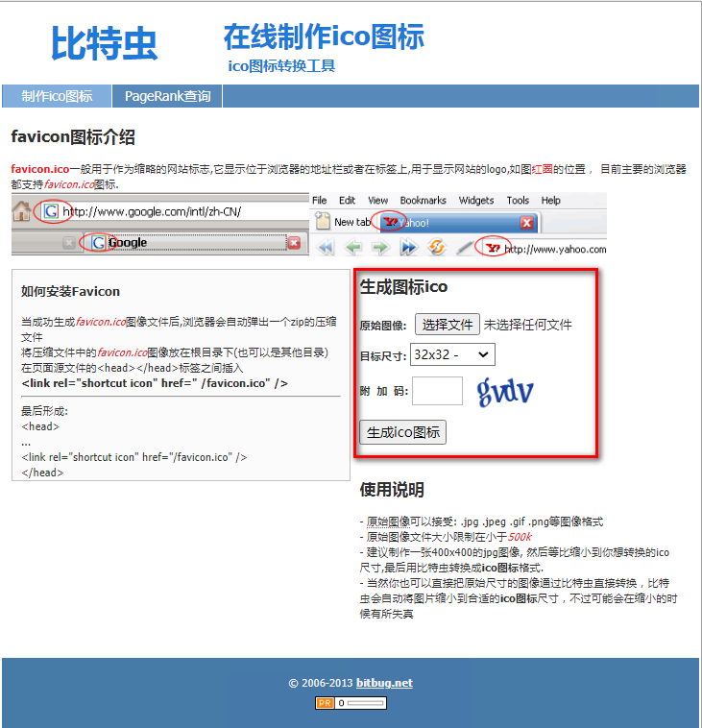Click the orange reload icon in example toolbar
Viewport: 702px width, 728px height.
tap(436, 247)
